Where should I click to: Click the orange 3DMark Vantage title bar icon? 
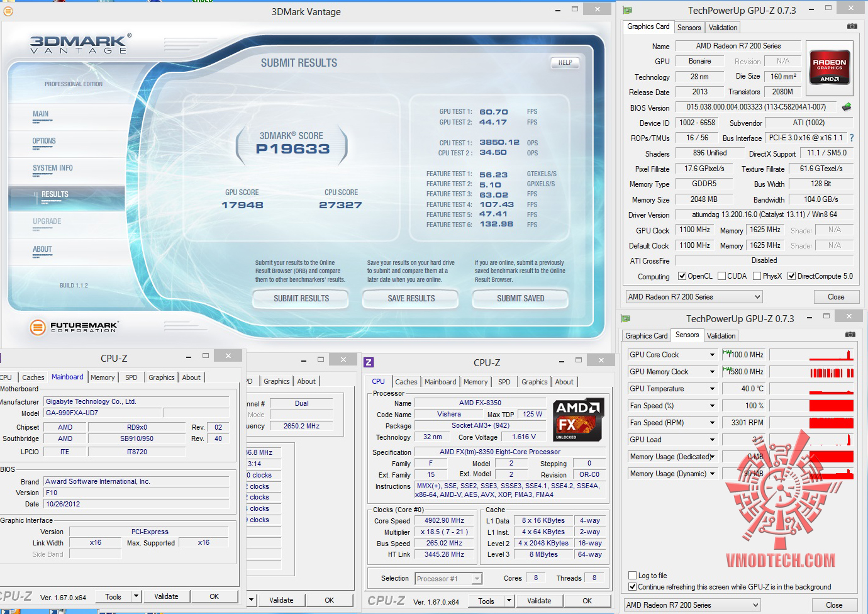coord(8,11)
